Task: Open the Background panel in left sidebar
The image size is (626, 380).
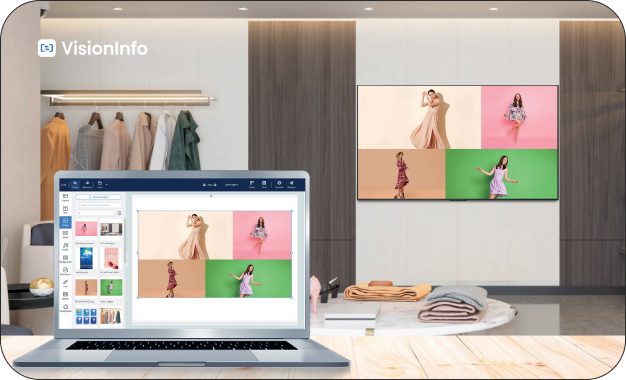Action: click(x=65, y=259)
